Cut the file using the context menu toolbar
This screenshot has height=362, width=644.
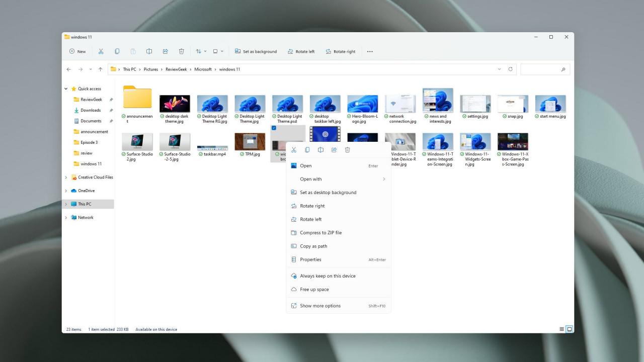coord(294,149)
